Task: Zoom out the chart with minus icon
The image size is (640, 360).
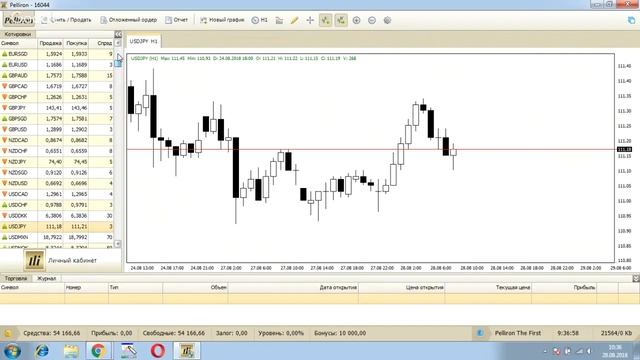Action: pos(372,20)
